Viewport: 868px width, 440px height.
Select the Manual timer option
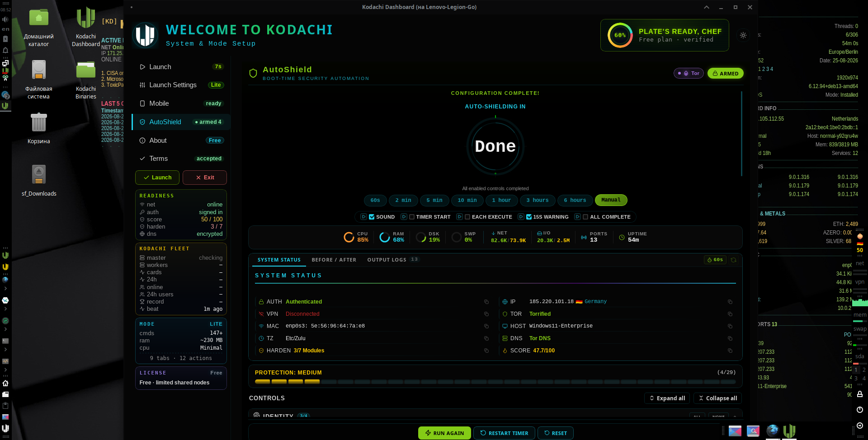611,200
